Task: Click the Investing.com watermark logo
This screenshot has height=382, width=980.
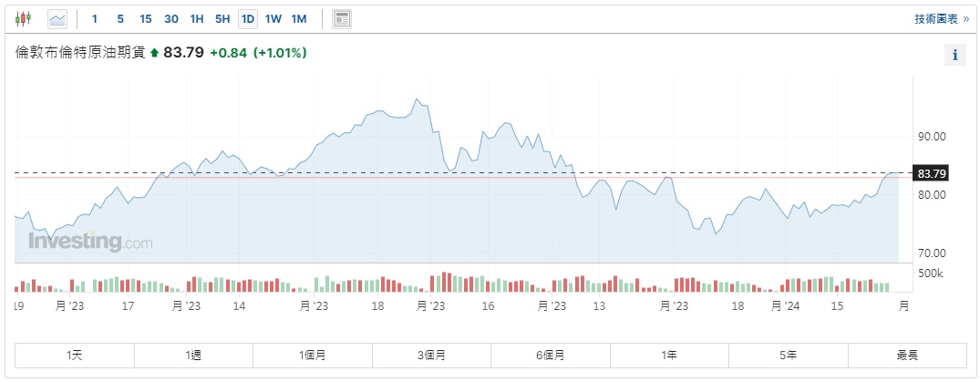Action: coord(90,243)
